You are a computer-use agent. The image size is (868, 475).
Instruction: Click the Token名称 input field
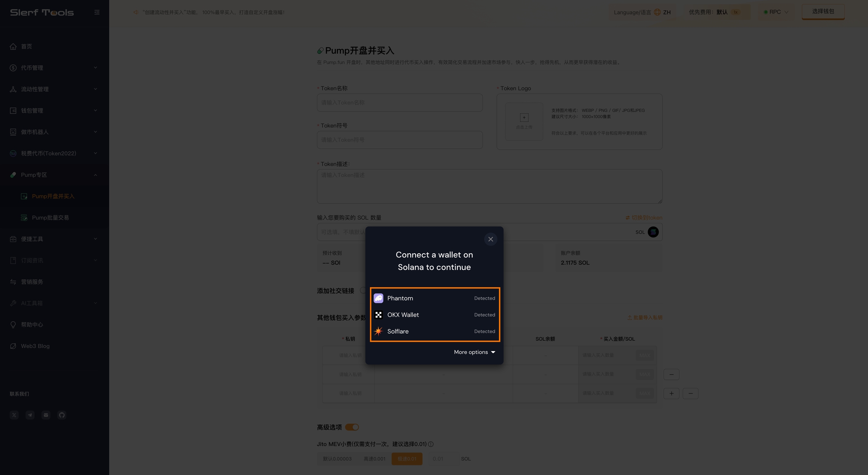[399, 103]
